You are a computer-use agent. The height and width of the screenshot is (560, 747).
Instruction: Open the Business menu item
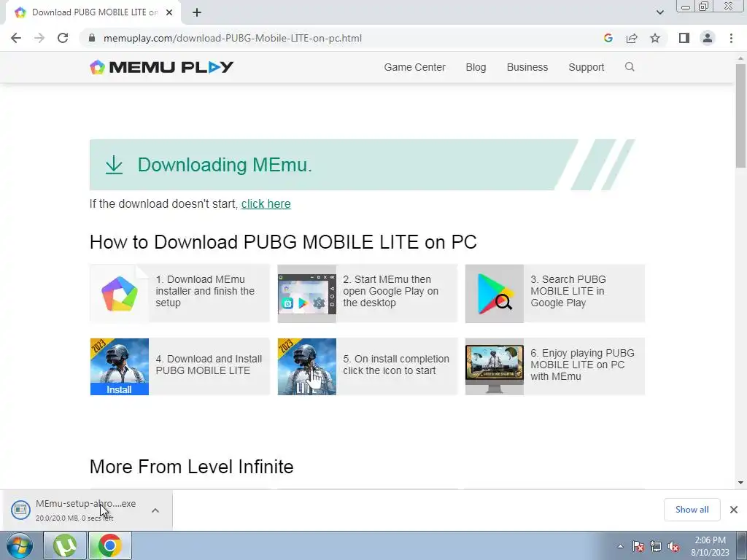point(527,67)
